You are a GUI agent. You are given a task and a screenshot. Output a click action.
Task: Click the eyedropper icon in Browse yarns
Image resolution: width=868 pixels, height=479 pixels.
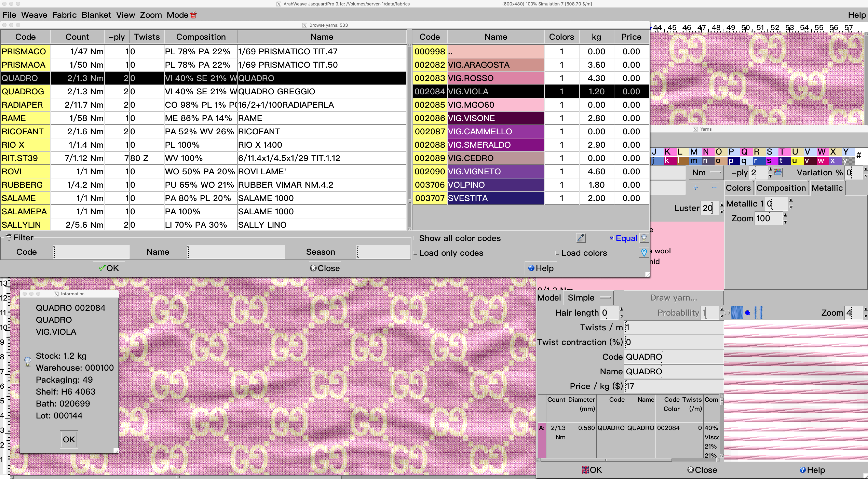(x=581, y=238)
